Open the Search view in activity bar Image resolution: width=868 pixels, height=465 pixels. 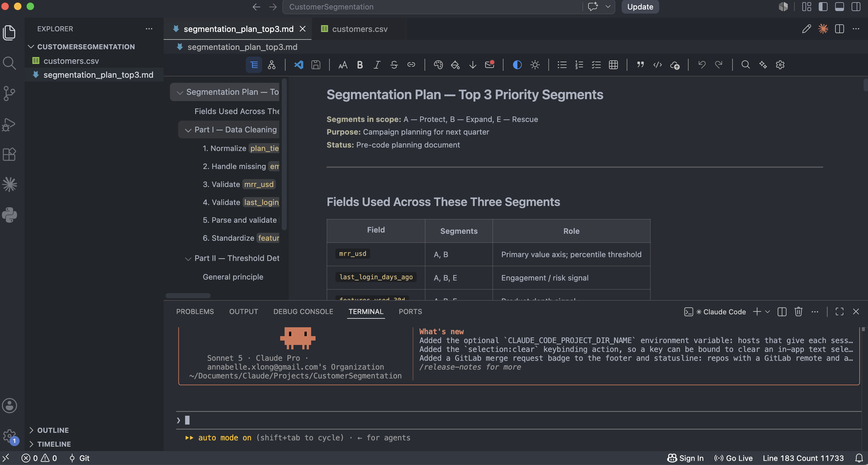coord(9,63)
